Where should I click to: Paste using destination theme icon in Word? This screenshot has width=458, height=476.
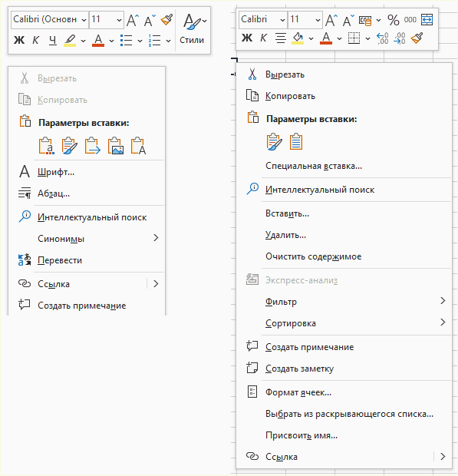tap(46, 146)
